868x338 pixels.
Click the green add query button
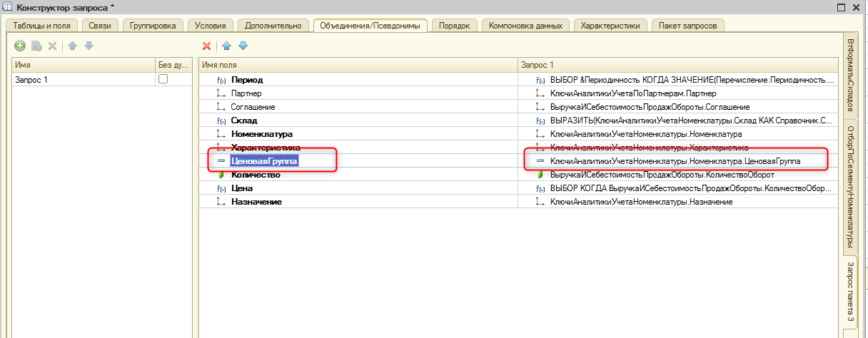(x=20, y=46)
